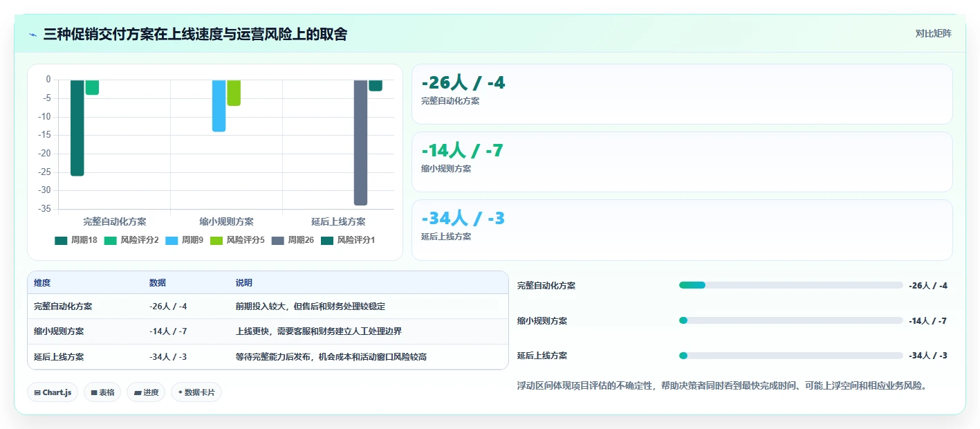Click the 缩小规则方案 progress bar
The height and width of the screenshot is (429, 980).
pos(791,320)
